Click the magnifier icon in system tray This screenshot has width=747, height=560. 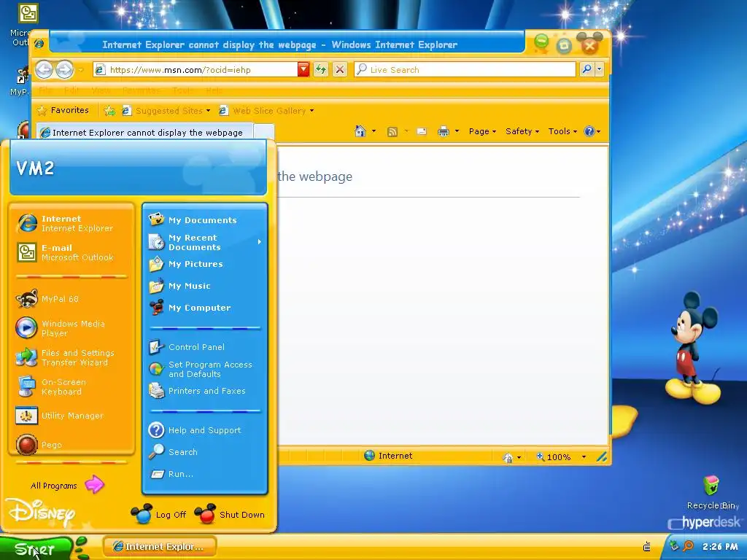coord(688,546)
